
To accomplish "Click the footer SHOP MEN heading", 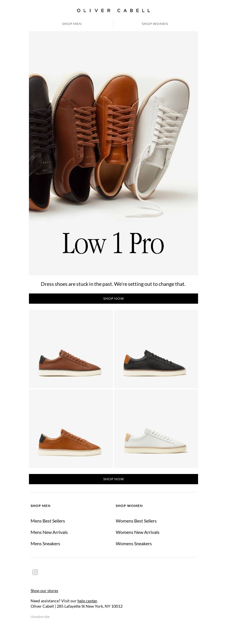I will point(41,506).
